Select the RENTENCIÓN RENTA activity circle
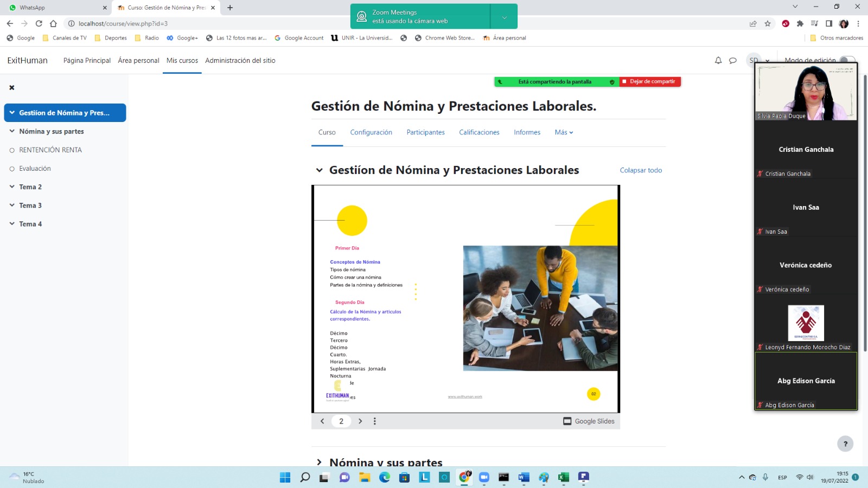The height and width of the screenshot is (488, 868). (x=12, y=150)
